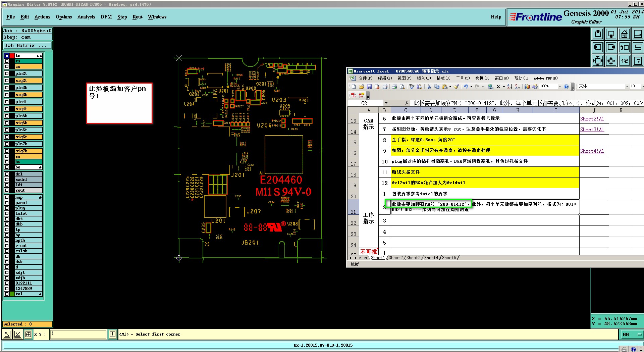Toggle visibility checkbox of layer ts

point(7,61)
